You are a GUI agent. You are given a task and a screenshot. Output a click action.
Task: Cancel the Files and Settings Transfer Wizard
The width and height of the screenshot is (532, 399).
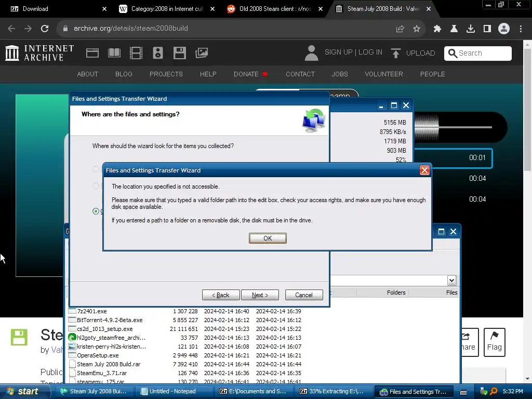click(x=303, y=295)
